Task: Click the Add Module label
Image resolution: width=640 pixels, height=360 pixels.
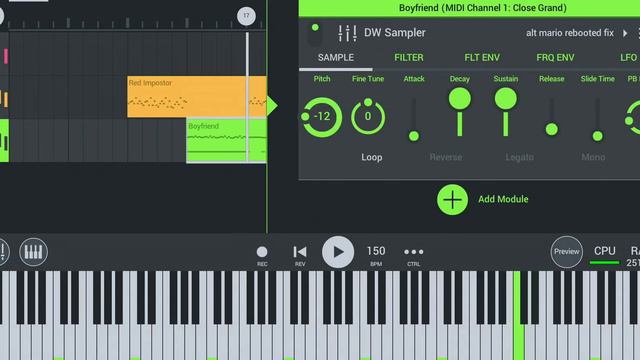Action: point(503,199)
